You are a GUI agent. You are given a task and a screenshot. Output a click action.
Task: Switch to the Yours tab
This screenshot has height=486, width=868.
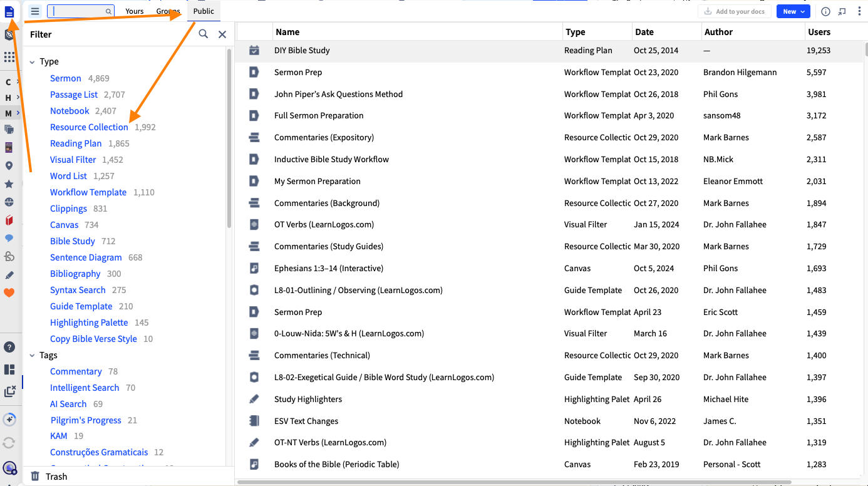(x=134, y=11)
